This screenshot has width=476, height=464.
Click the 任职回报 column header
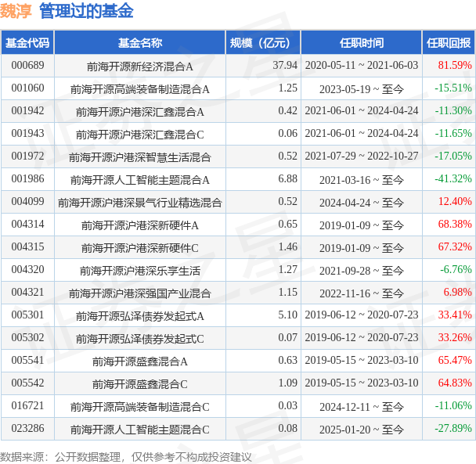[449, 42]
